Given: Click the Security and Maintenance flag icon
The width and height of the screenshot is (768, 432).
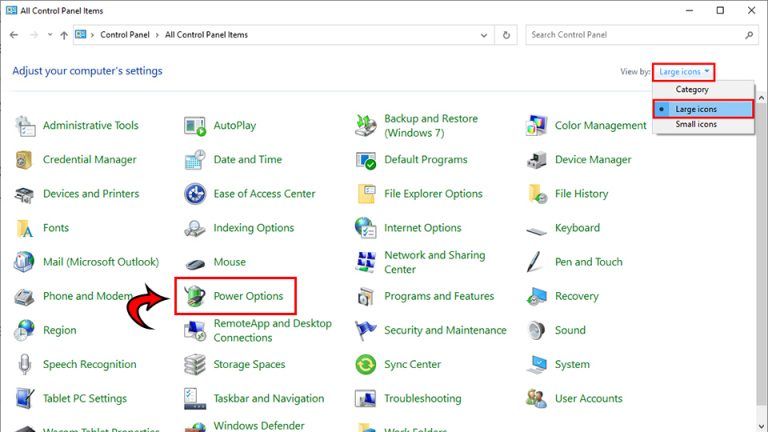Looking at the screenshot, I should click(365, 331).
